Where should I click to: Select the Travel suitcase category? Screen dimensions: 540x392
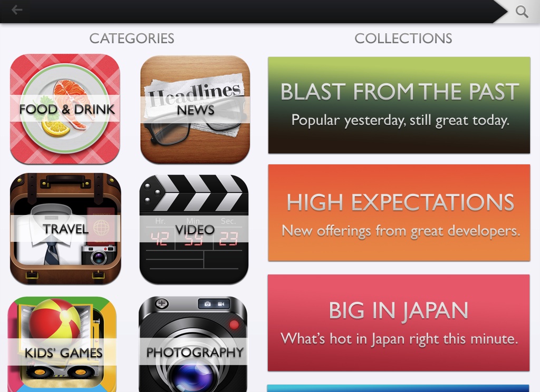click(65, 229)
